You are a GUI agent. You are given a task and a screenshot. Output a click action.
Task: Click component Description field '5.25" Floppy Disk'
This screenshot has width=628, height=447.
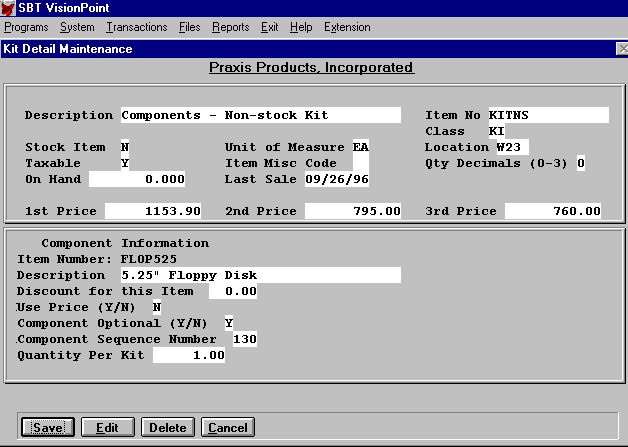coord(261,275)
